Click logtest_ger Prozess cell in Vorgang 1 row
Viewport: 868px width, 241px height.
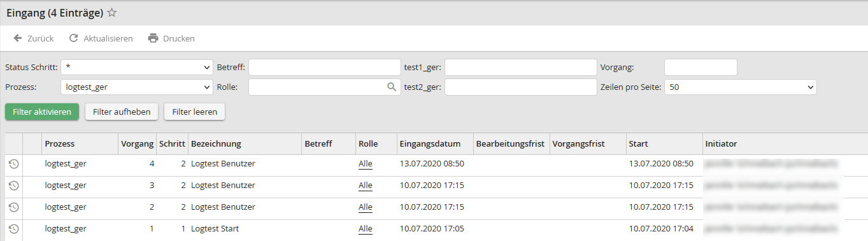point(66,228)
